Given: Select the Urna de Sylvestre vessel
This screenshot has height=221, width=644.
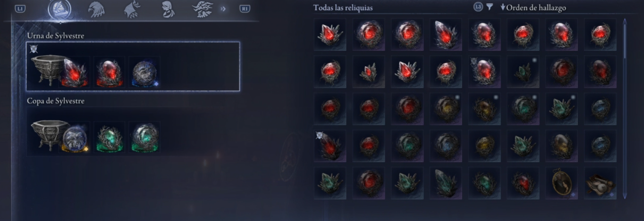Looking at the screenshot, I should 133,66.
